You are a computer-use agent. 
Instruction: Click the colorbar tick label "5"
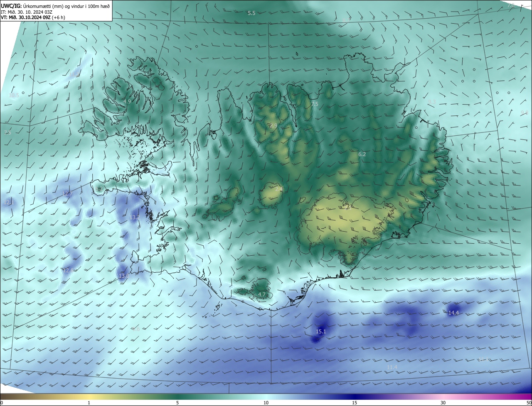pyautogui.click(x=177, y=403)
